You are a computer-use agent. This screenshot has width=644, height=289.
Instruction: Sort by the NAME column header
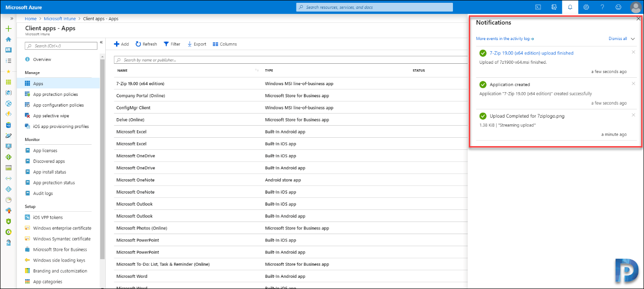[123, 71]
